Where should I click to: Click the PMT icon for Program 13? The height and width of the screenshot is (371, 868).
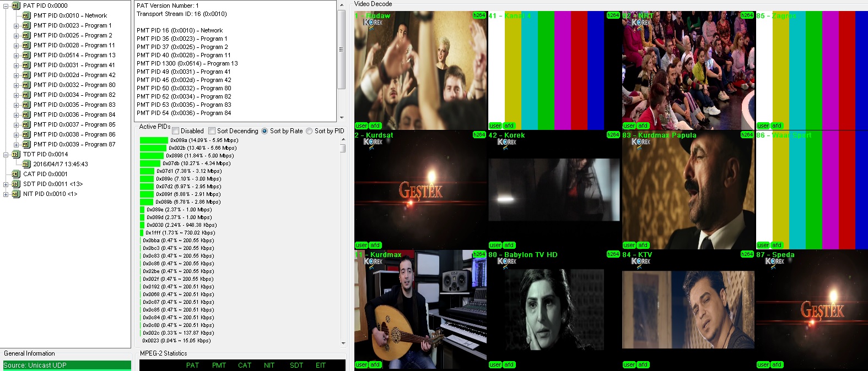(x=26, y=55)
